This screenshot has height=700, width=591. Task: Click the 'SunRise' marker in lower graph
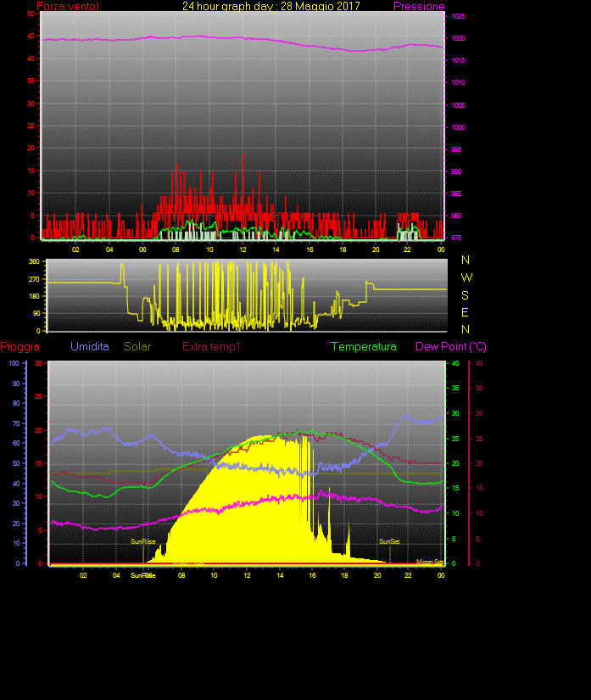click(143, 541)
